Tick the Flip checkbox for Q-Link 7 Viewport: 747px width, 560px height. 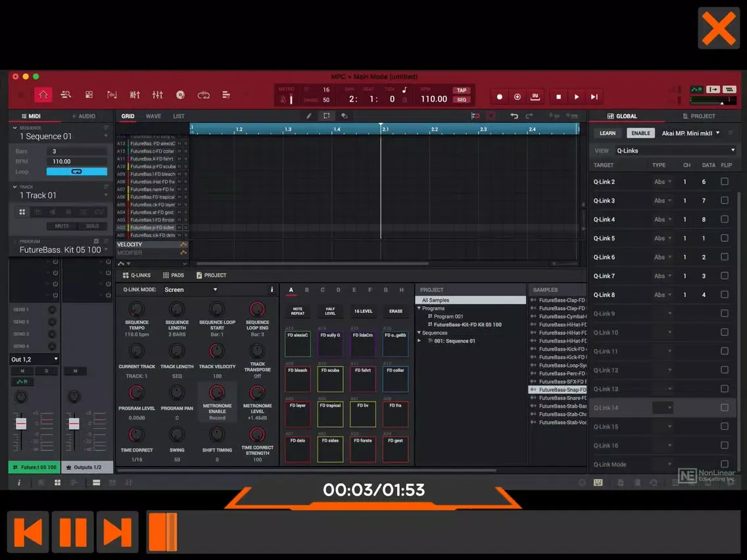(725, 275)
